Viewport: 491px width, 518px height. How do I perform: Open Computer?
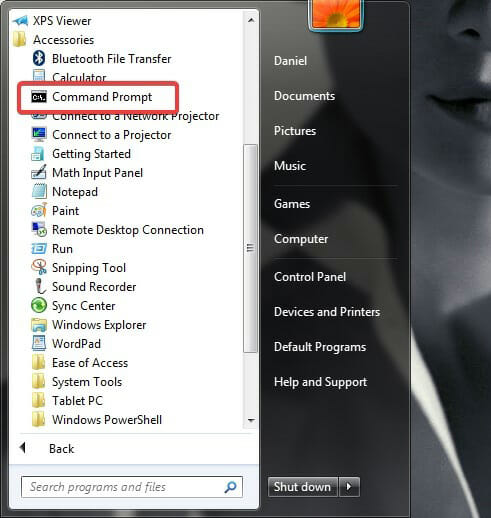[x=301, y=239]
